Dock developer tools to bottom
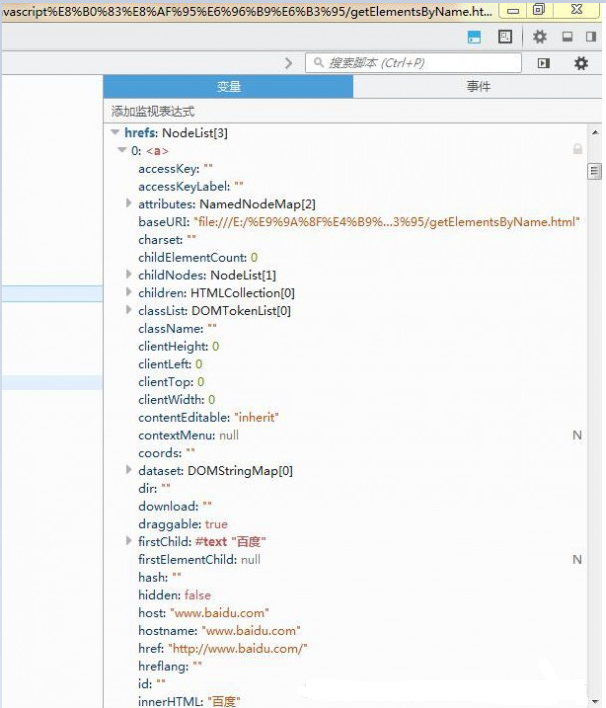Image resolution: width=606 pixels, height=708 pixels. 566,37
